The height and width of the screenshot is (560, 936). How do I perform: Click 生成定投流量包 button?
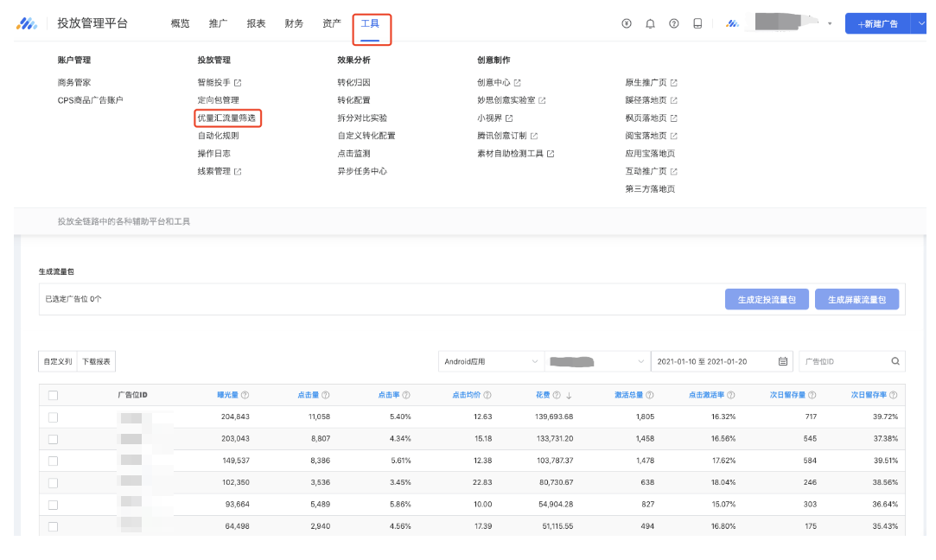click(767, 299)
